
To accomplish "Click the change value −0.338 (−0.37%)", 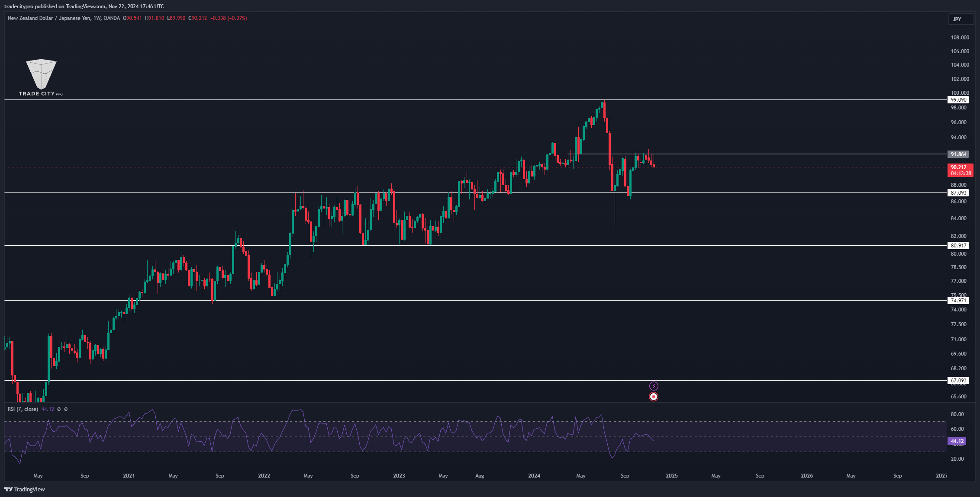I will (x=229, y=18).
